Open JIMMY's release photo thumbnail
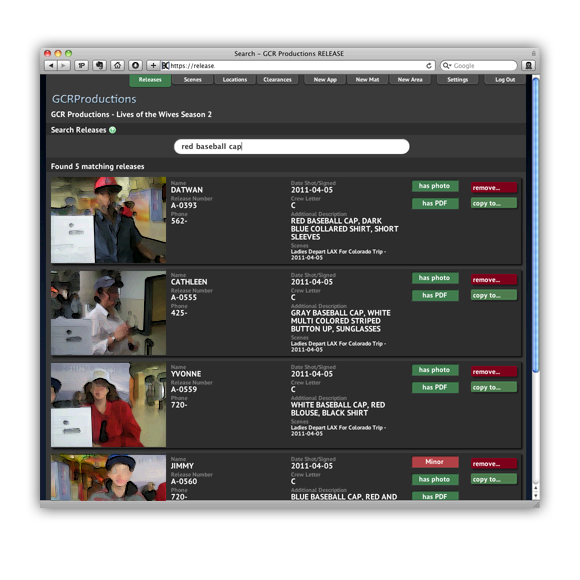 coord(108,478)
